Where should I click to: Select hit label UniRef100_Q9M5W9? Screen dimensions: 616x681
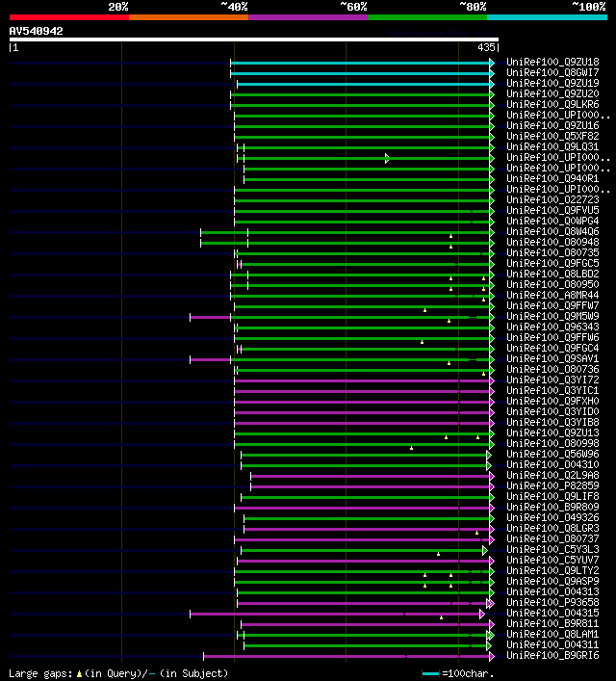(552, 316)
